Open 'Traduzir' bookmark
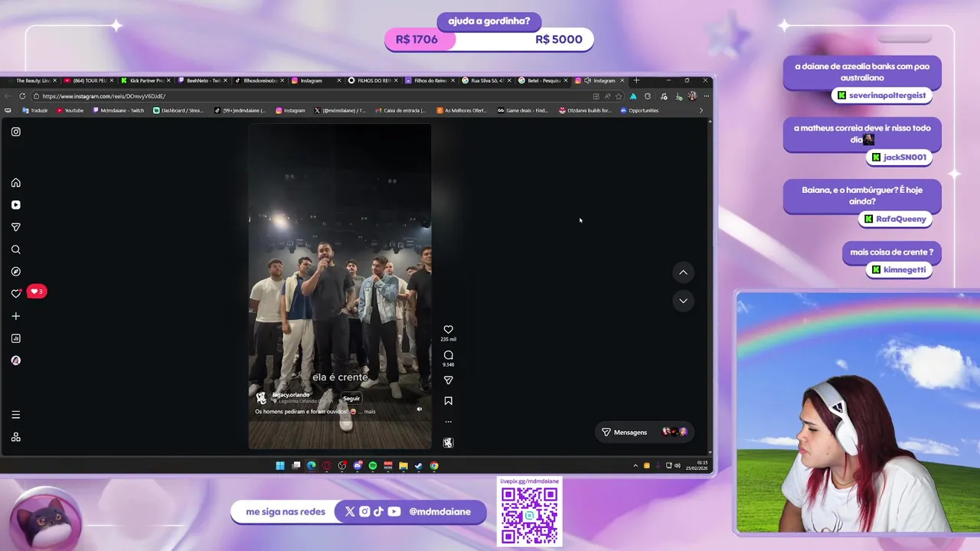The width and height of the screenshot is (980, 551). [35, 110]
